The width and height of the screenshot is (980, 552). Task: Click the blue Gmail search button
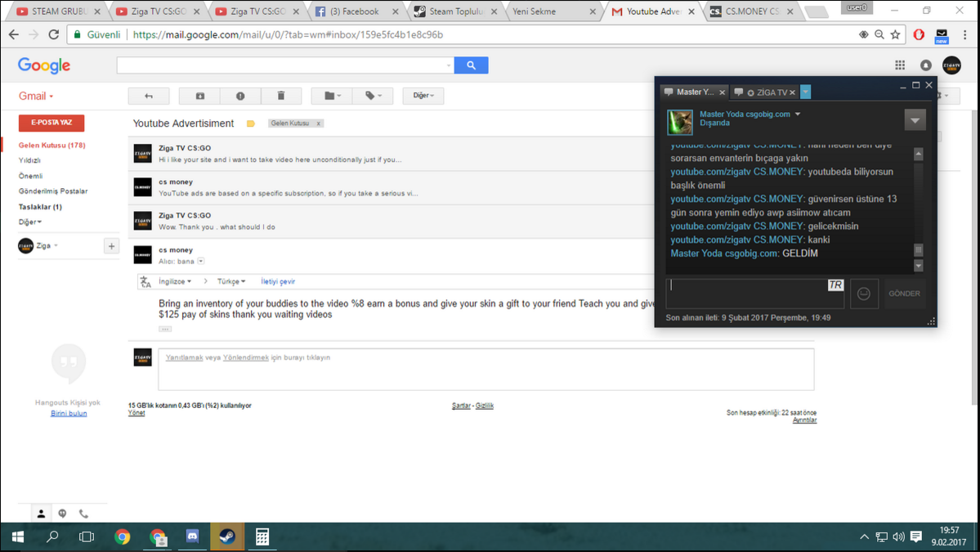(x=471, y=65)
